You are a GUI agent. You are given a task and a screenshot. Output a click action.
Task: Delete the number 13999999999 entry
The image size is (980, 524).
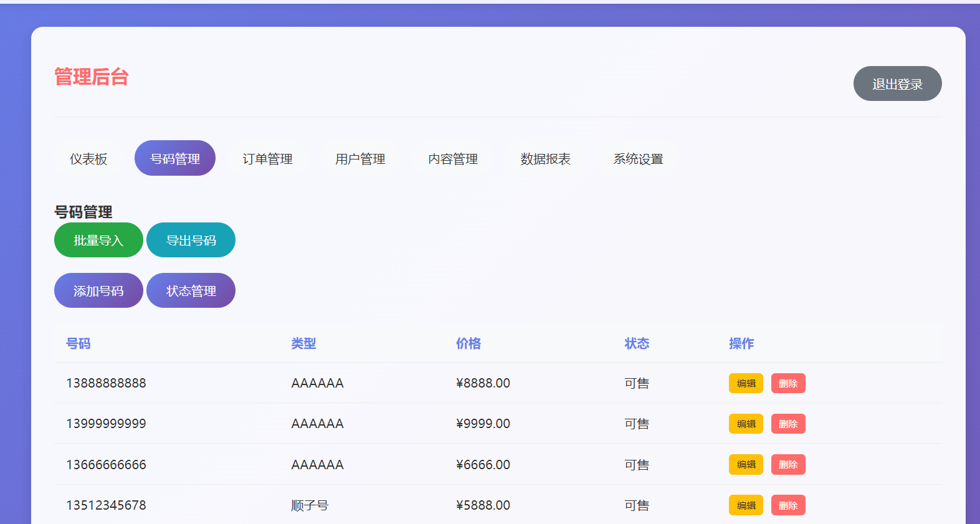[788, 424]
